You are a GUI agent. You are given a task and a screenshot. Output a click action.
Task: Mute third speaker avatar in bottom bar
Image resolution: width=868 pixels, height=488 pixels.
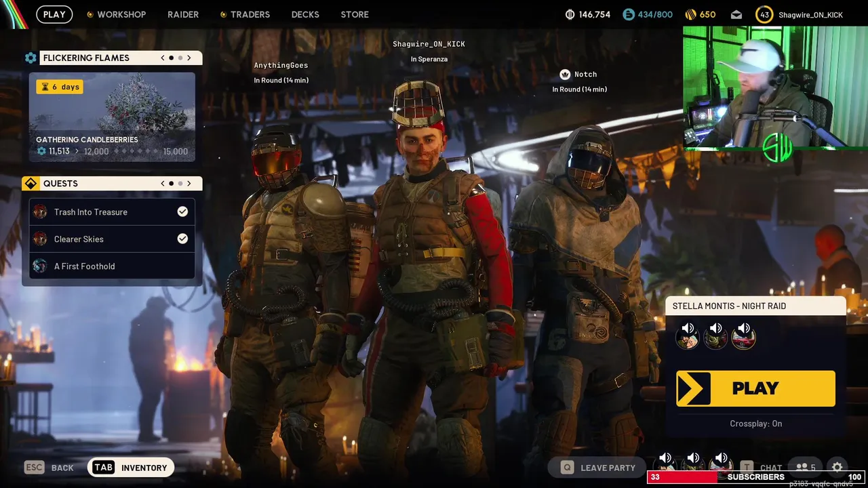721,462
